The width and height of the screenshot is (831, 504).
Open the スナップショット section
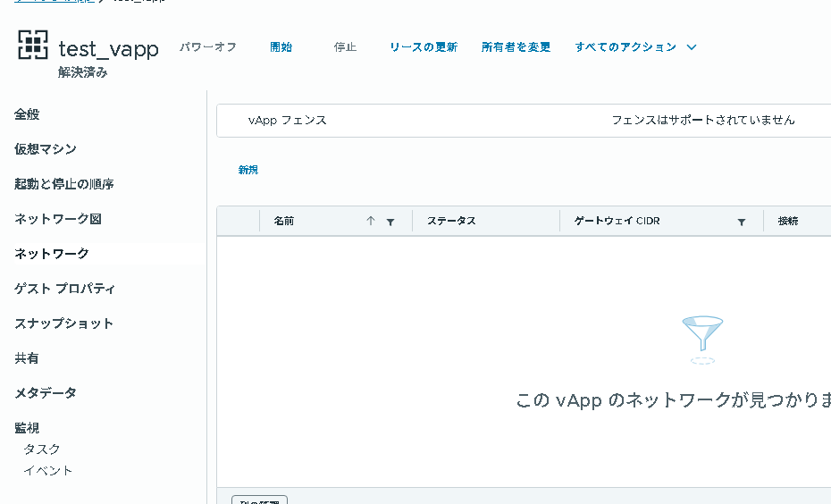tap(63, 323)
